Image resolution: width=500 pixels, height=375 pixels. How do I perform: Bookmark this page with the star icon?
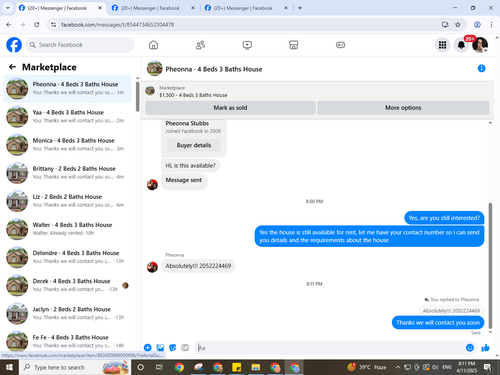[x=458, y=24]
